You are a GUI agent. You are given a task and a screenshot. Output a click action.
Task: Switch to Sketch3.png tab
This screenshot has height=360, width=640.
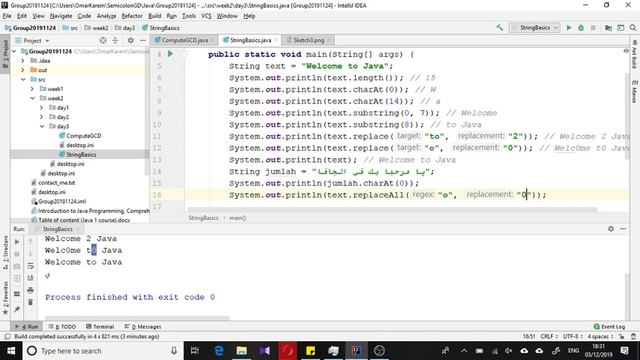(308, 40)
